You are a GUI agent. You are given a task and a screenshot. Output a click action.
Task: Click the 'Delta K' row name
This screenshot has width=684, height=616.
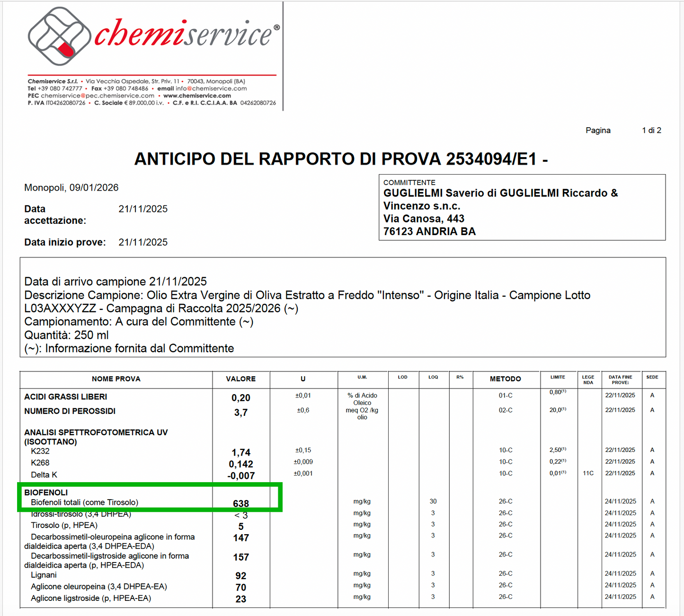click(44, 475)
